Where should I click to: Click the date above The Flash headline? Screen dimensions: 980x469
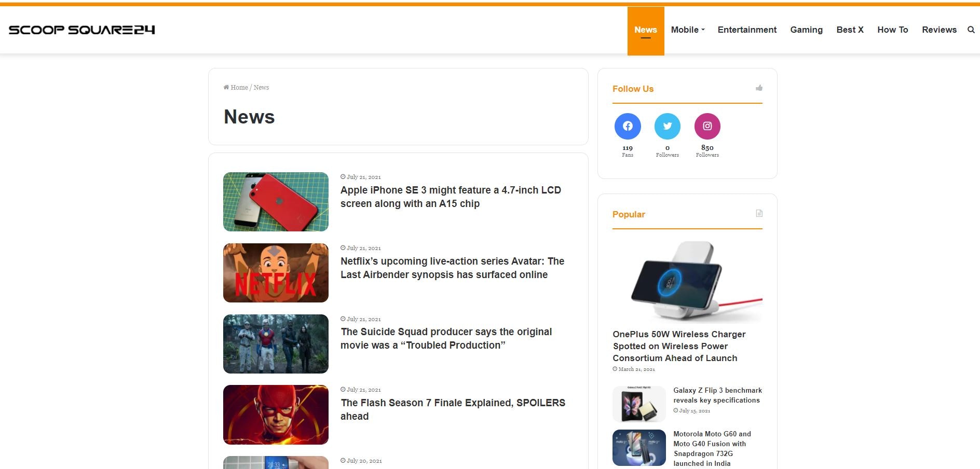tap(361, 390)
